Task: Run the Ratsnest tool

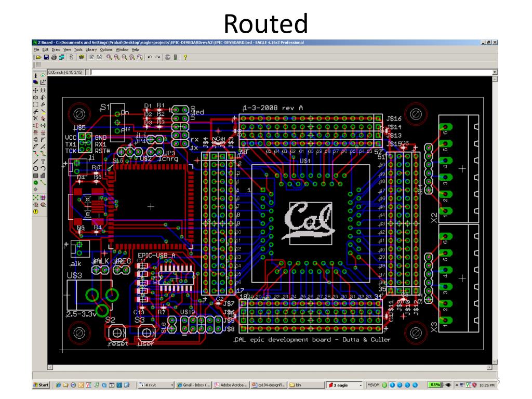Action: pos(35,197)
